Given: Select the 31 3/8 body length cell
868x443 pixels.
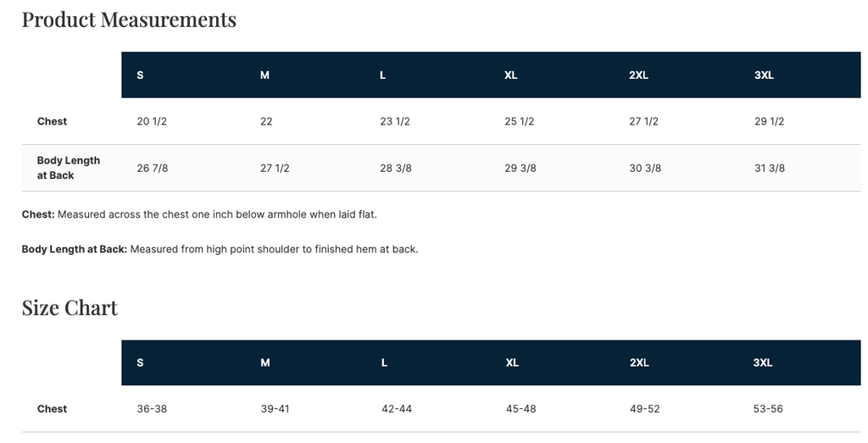Looking at the screenshot, I should (770, 168).
